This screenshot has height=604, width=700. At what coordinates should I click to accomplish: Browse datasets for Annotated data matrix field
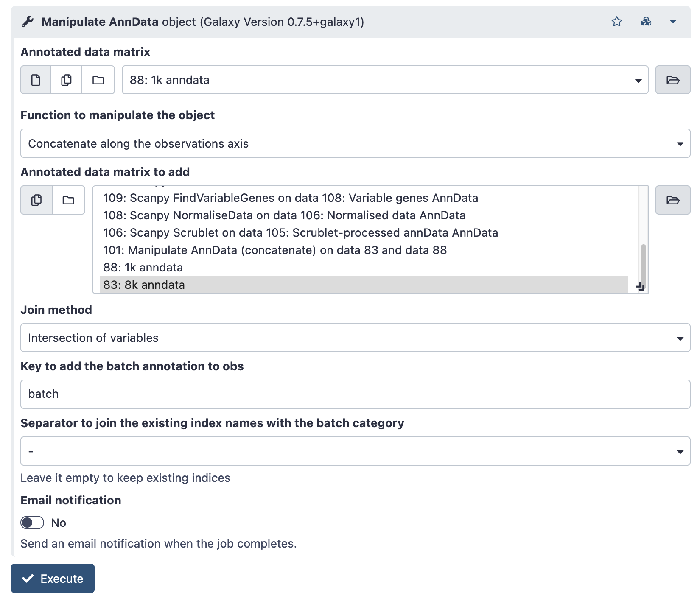point(673,80)
